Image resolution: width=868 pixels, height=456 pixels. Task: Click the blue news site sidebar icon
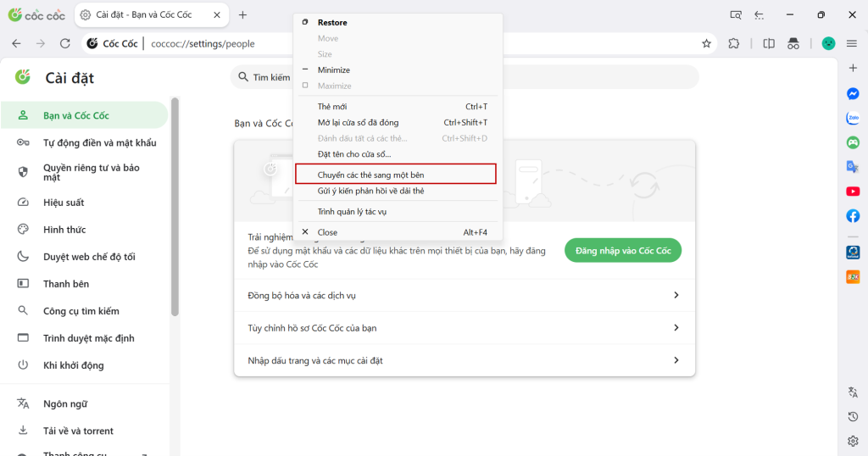853,253
